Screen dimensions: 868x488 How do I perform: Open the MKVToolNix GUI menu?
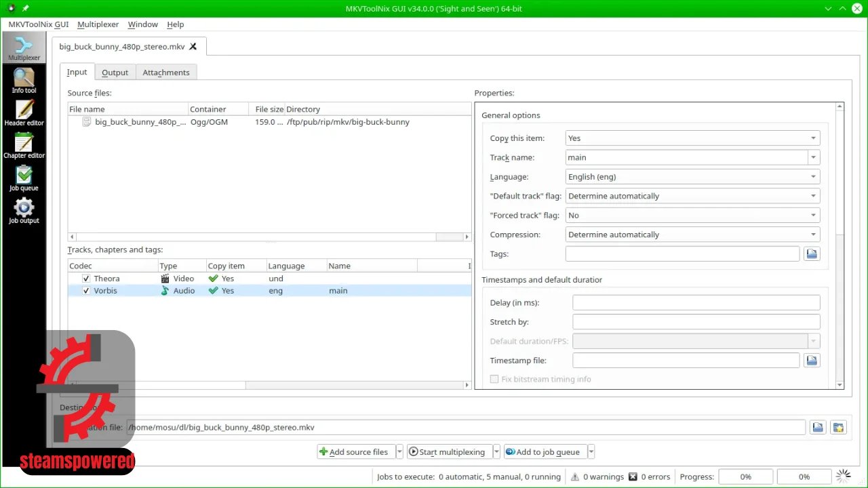(x=39, y=24)
